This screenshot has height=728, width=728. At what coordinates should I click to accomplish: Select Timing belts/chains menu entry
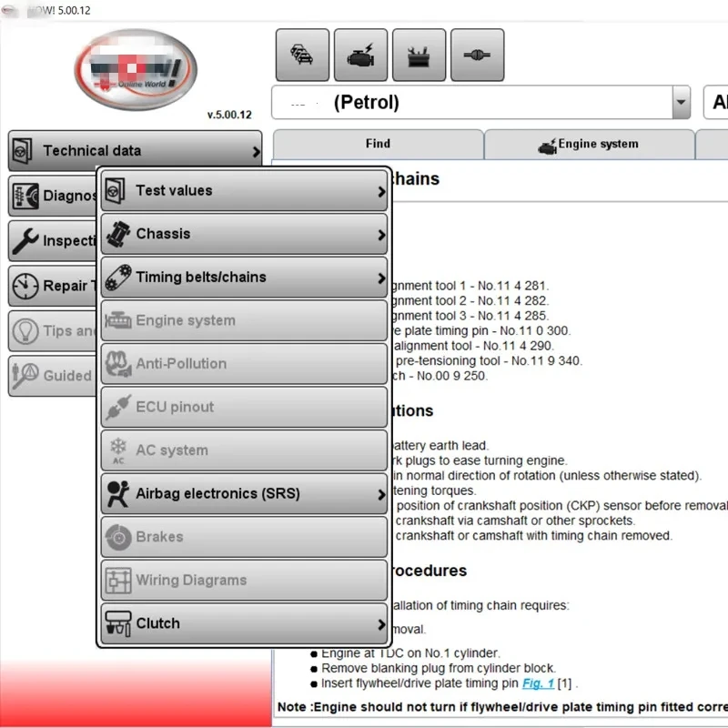[244, 277]
